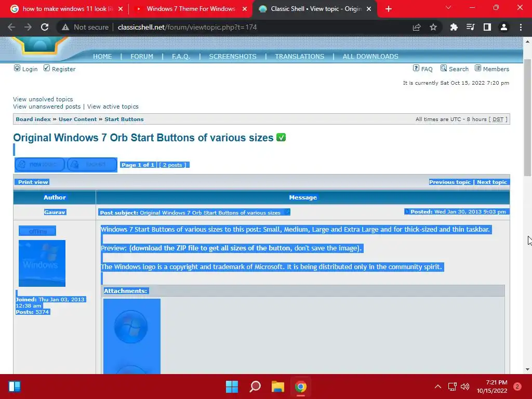This screenshot has width=532, height=399.
Task: Click the green solved checkmark icon
Action: coord(281,137)
